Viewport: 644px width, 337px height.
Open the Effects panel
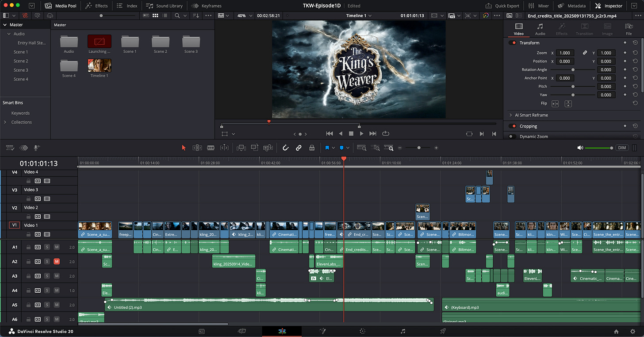(x=96, y=6)
